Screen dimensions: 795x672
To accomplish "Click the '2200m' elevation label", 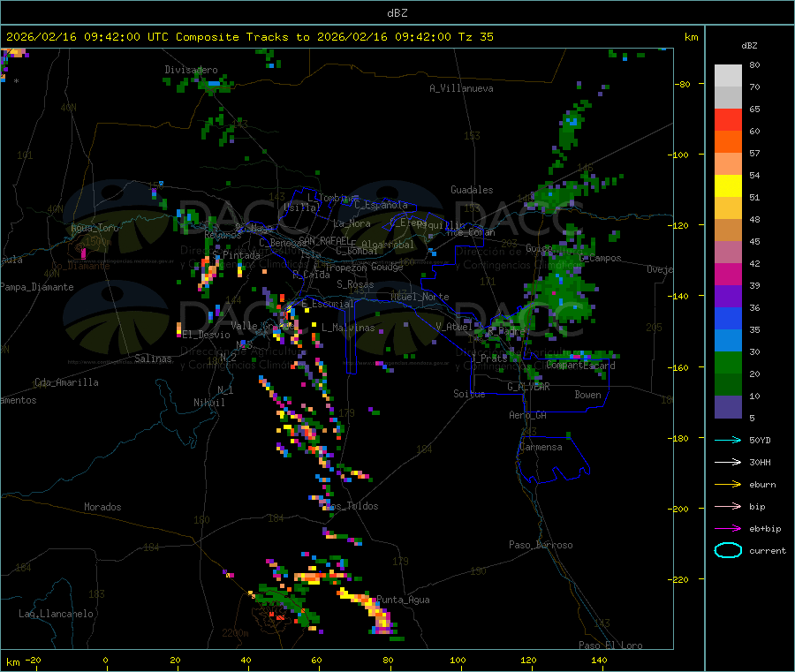I will [235, 633].
